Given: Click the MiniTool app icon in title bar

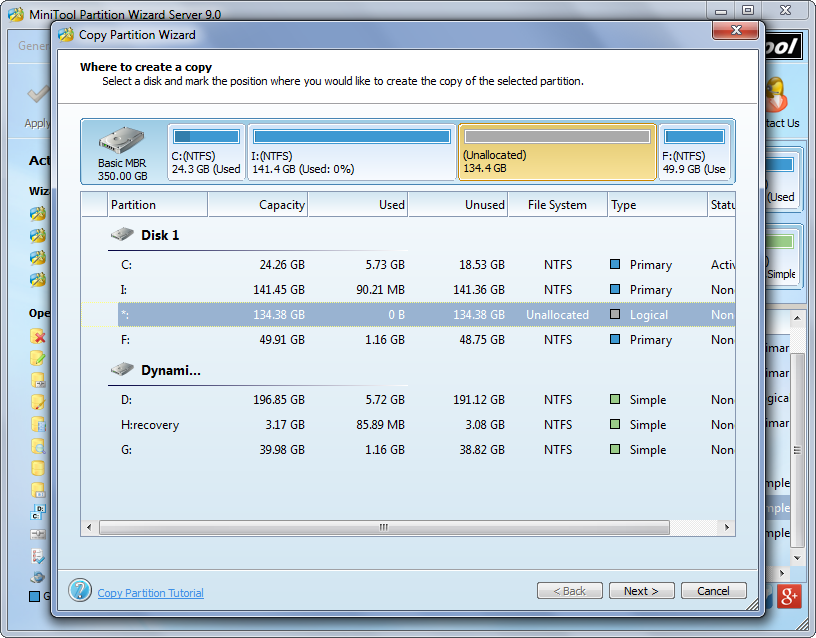Looking at the screenshot, I should (x=16, y=14).
